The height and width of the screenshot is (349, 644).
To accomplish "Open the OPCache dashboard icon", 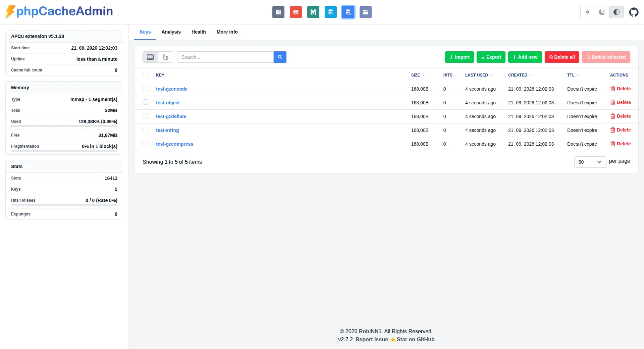I will (x=330, y=12).
